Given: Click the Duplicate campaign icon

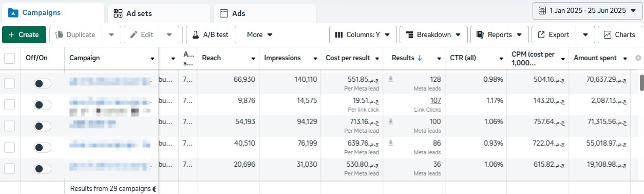Looking at the screenshot, I should click(59, 35).
